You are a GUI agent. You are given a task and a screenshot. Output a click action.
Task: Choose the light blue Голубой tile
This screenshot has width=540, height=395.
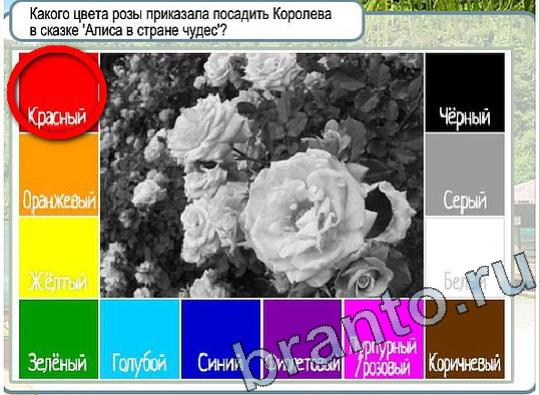coord(140,339)
